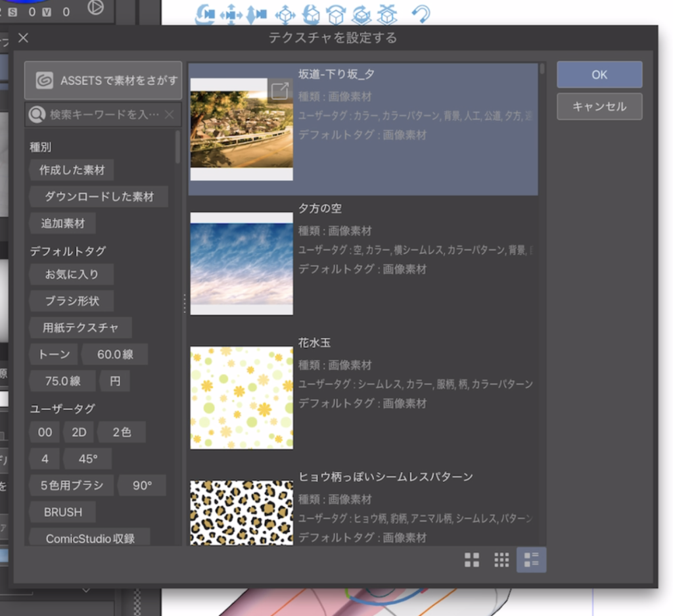
Task: Enable the トーン tag filter
Action: (x=54, y=354)
